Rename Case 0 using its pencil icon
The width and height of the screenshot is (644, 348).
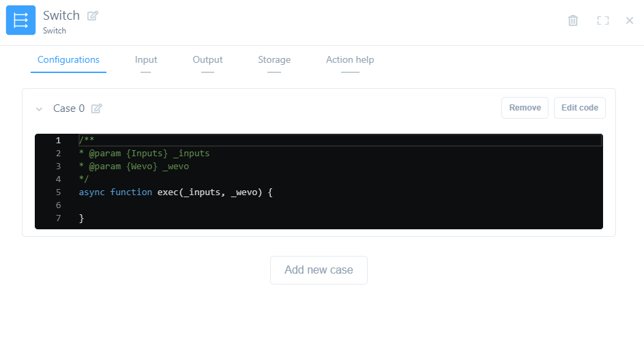pyautogui.click(x=97, y=108)
